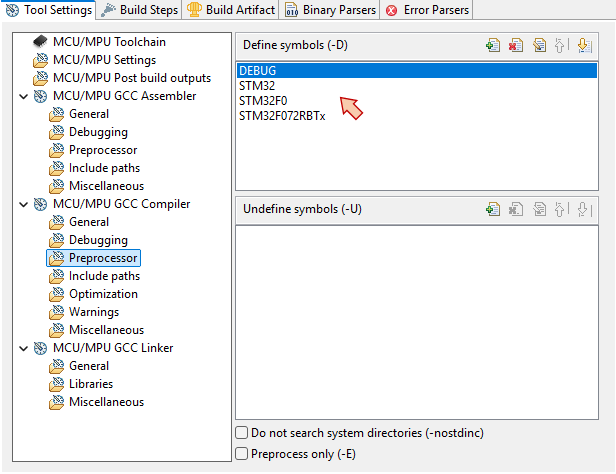616x474 pixels.
Task: Click the Add icon in Undefine symbols toolbar
Action: pyautogui.click(x=492, y=209)
